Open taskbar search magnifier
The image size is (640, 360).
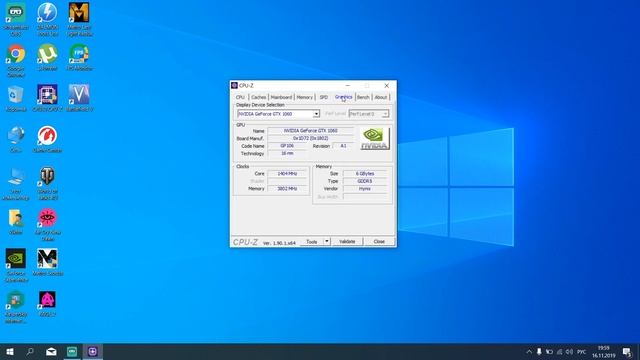point(30,351)
